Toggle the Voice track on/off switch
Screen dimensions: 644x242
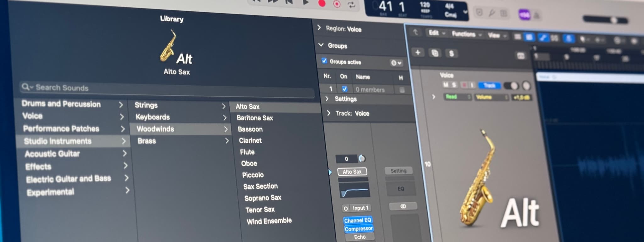pos(511,86)
